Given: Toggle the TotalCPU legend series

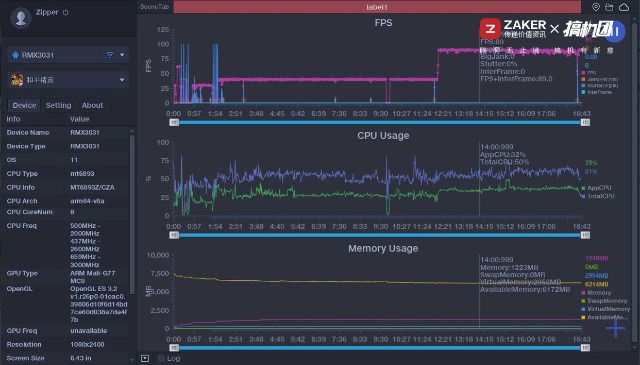Looking at the screenshot, I should (598, 196).
